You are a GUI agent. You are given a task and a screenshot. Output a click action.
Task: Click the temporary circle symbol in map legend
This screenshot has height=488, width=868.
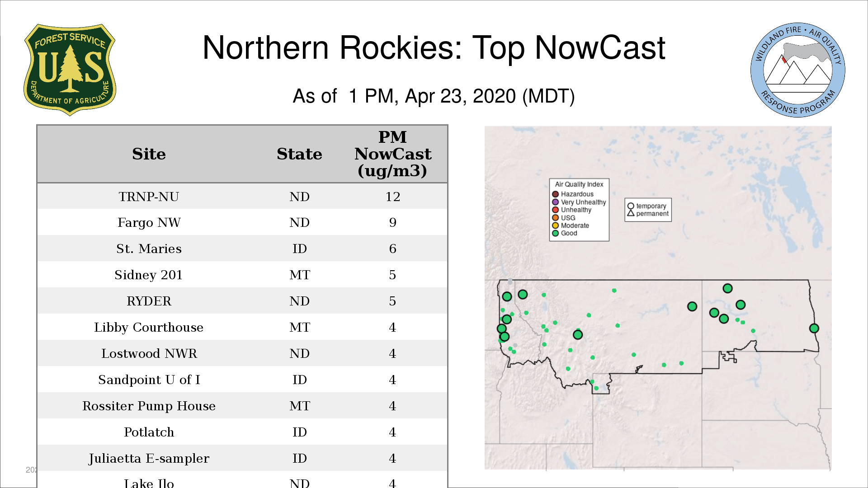pos(631,206)
